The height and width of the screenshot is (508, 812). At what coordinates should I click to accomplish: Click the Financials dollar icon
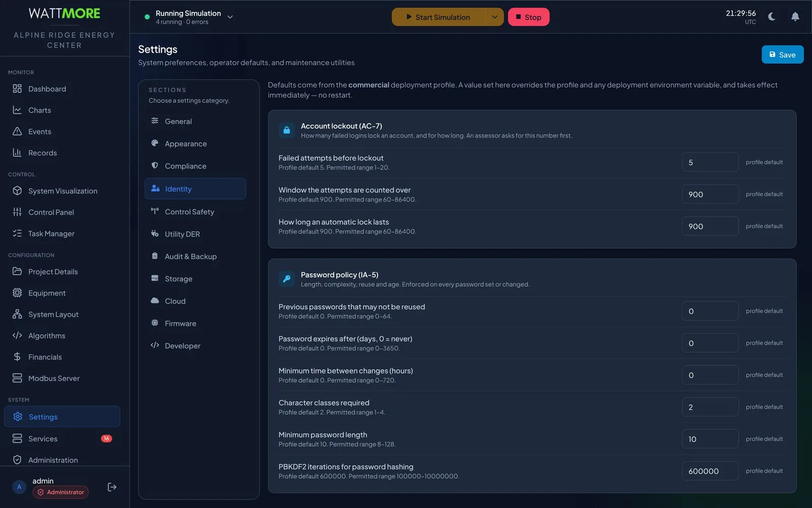coord(17,357)
